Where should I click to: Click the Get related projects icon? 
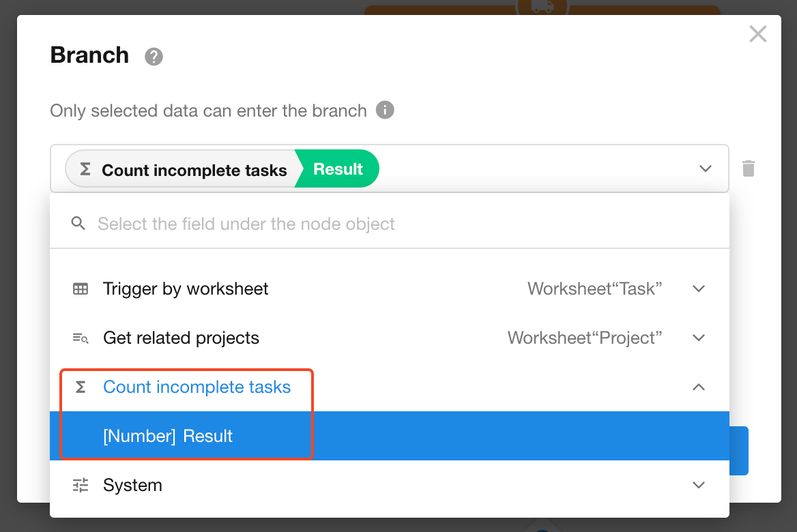coord(81,338)
